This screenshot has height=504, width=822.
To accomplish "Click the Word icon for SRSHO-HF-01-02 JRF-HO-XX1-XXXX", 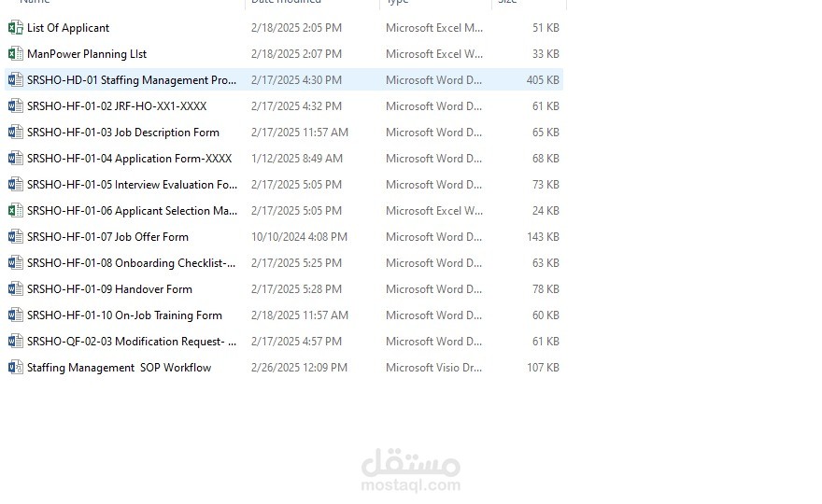I will point(15,106).
